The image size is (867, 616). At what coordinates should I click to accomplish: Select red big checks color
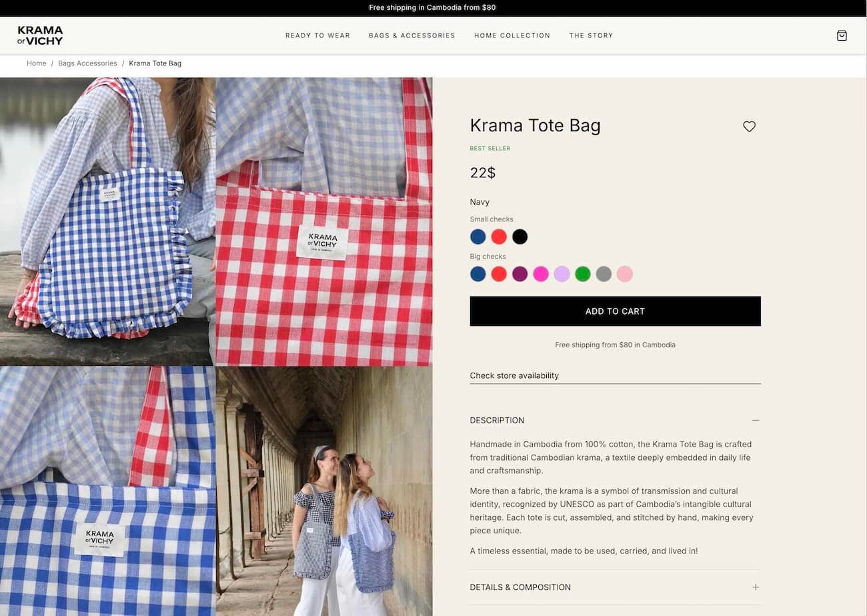pos(499,274)
